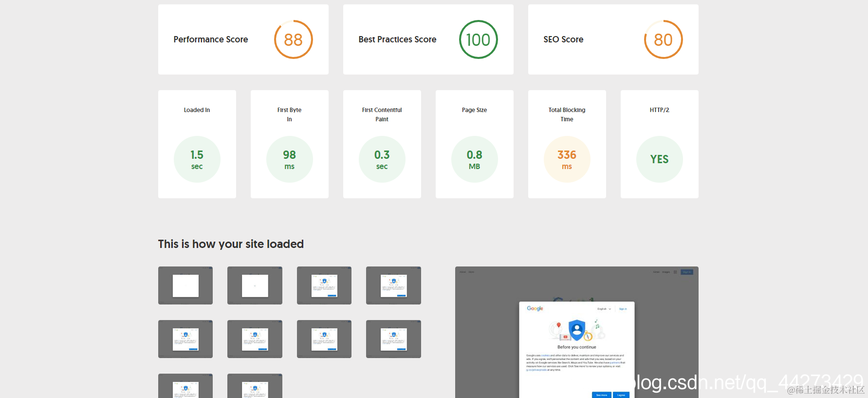The width and height of the screenshot is (868, 398).
Task: Open the English language dropdown in preview
Action: 604,309
